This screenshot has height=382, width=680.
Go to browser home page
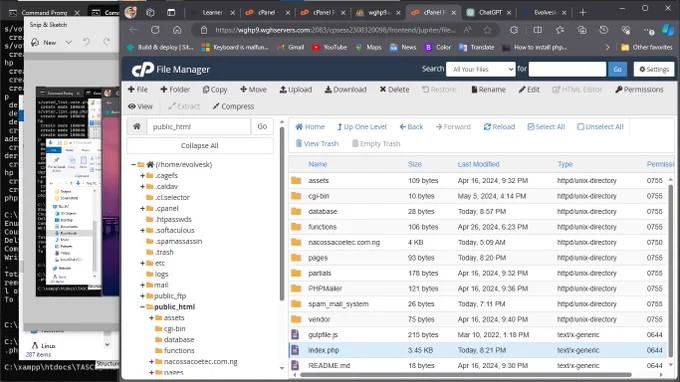(177, 30)
